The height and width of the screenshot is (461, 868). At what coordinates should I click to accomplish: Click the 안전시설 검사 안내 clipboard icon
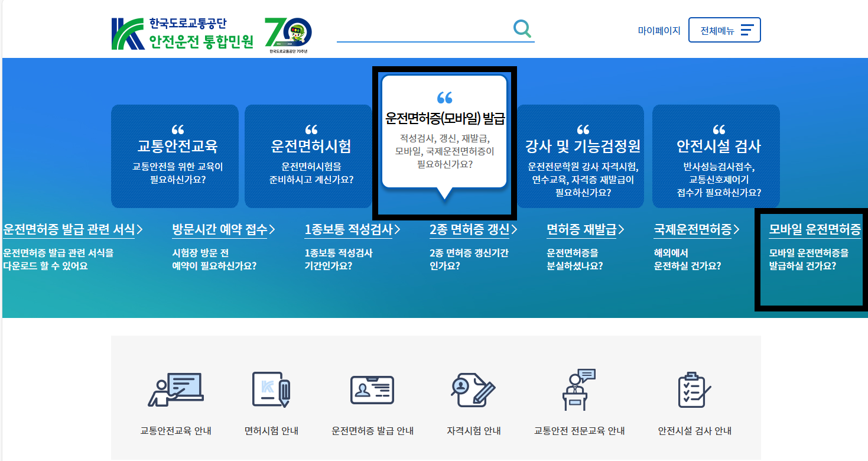pyautogui.click(x=694, y=390)
